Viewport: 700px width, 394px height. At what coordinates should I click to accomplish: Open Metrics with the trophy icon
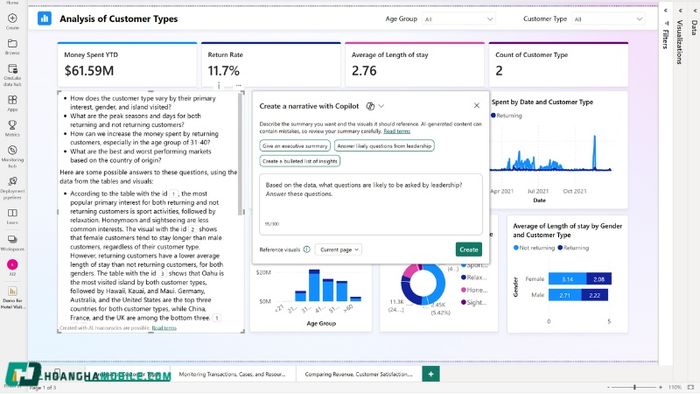[12, 128]
